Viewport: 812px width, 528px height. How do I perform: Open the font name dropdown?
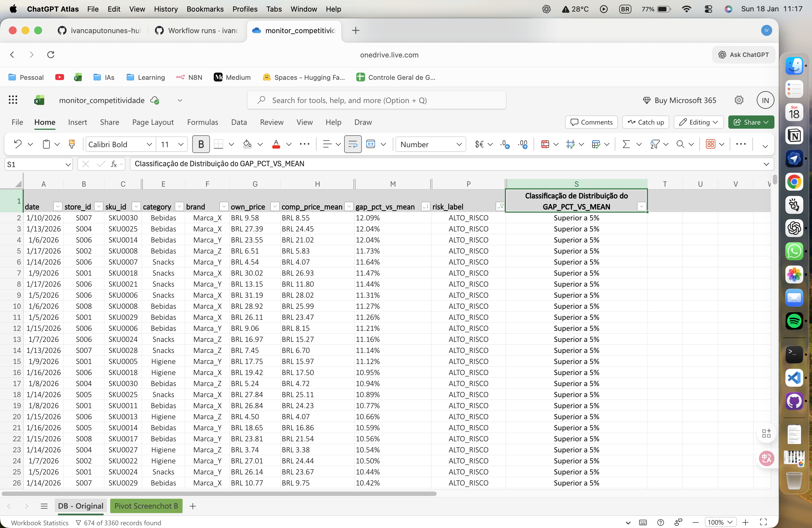tap(149, 144)
